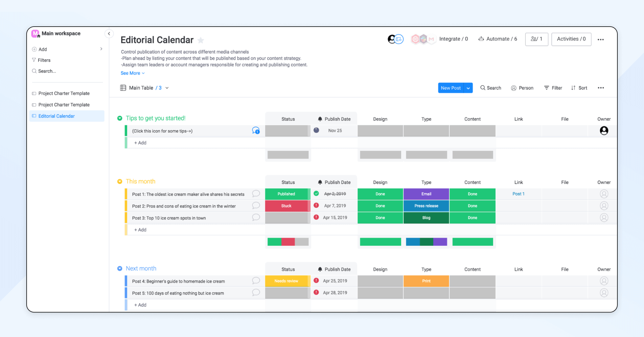Click the Apr 25, 2019 publish date
Image resolution: width=644 pixels, height=337 pixels.
click(335, 281)
